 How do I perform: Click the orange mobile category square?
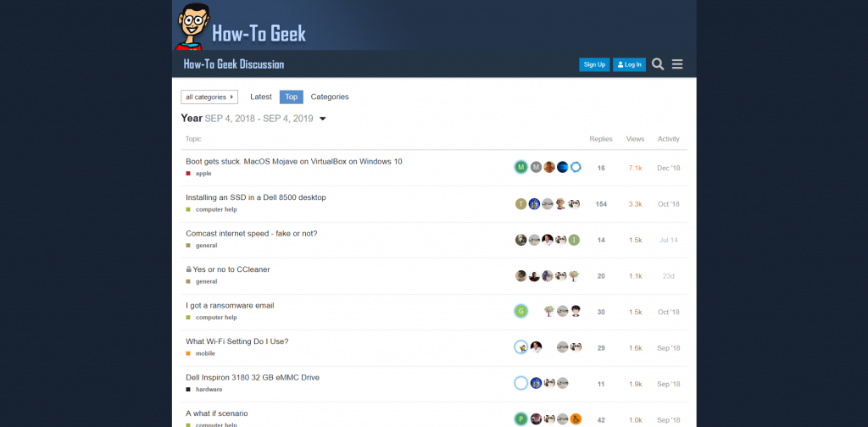pyautogui.click(x=188, y=353)
